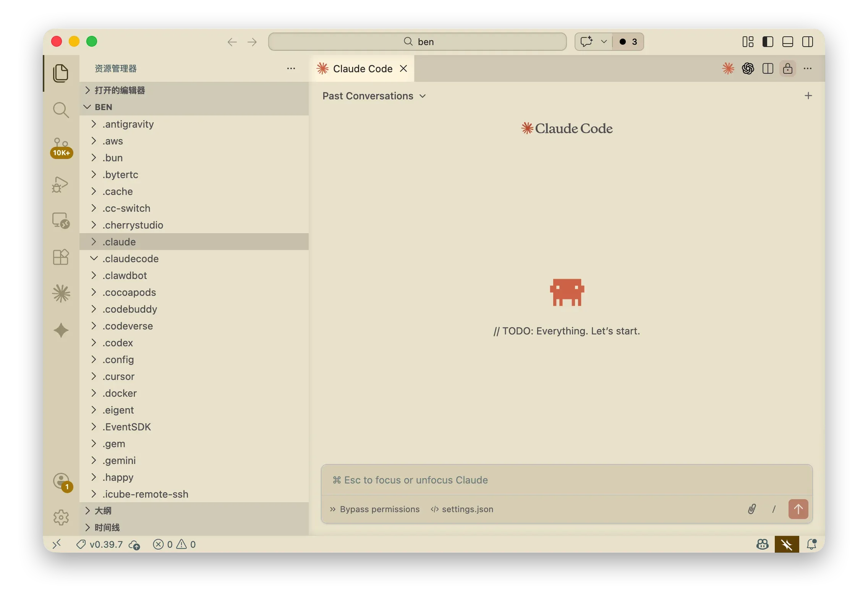
Task: Expand the 时间线 section
Action: (x=194, y=527)
